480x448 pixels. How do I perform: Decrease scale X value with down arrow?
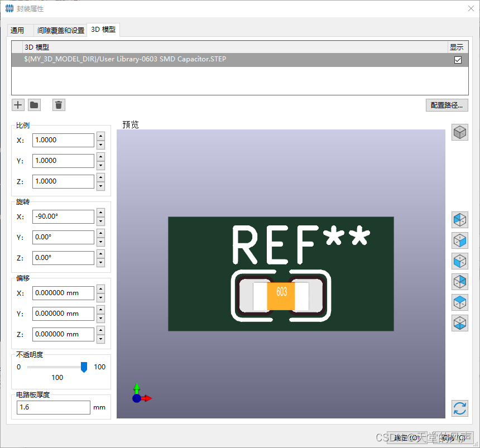point(100,144)
